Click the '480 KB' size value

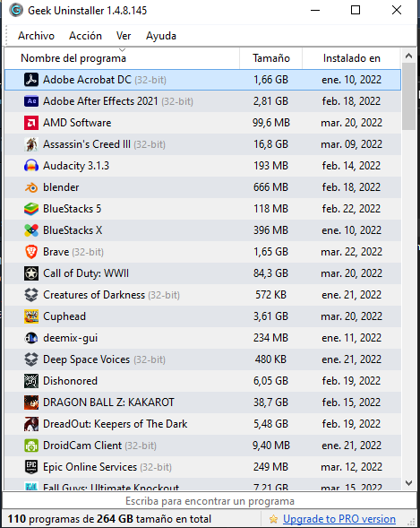270,359
